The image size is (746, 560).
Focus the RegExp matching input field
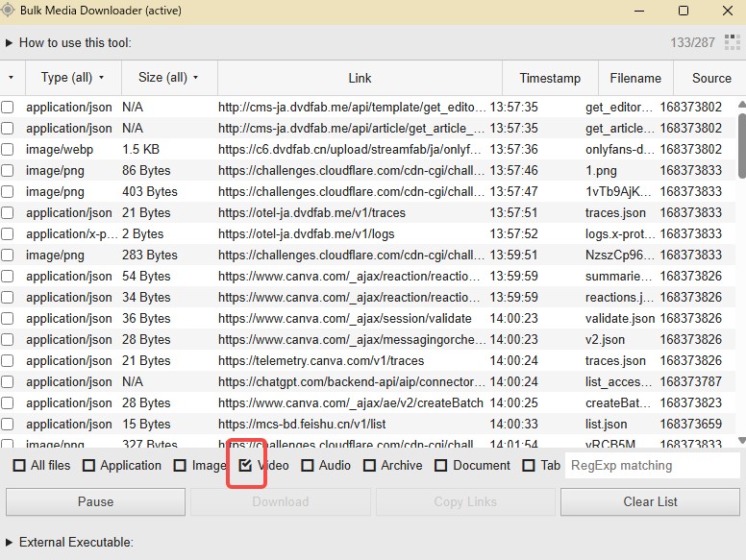coord(653,466)
